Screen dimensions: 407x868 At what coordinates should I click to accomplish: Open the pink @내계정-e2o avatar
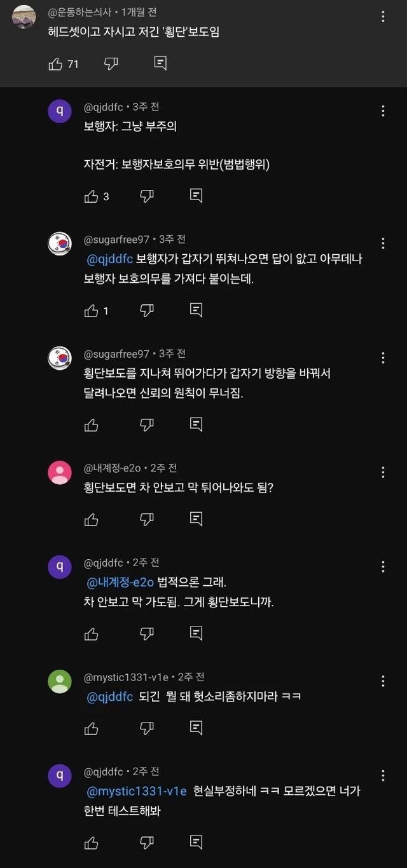click(x=60, y=472)
